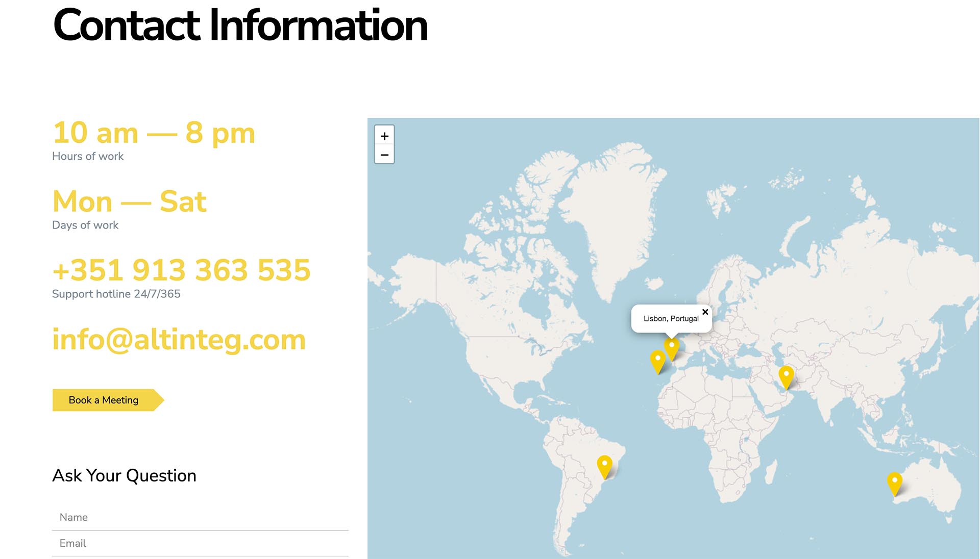Close the Lisbon, Portugal popup
980x559 pixels.
pyautogui.click(x=705, y=312)
